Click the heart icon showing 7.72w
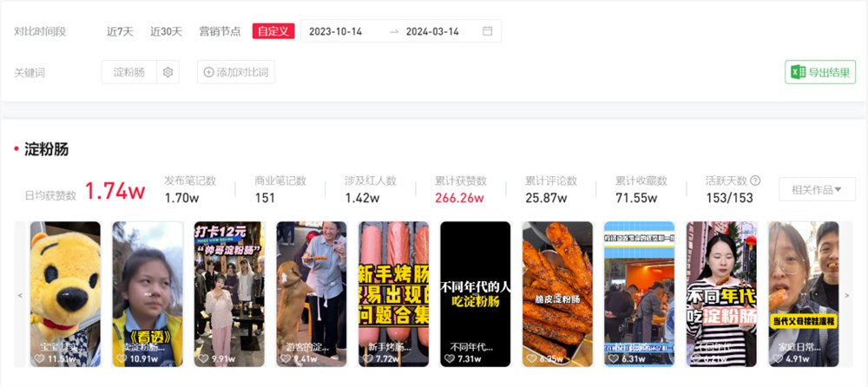Viewport: 868px width, 387px height. click(367, 358)
